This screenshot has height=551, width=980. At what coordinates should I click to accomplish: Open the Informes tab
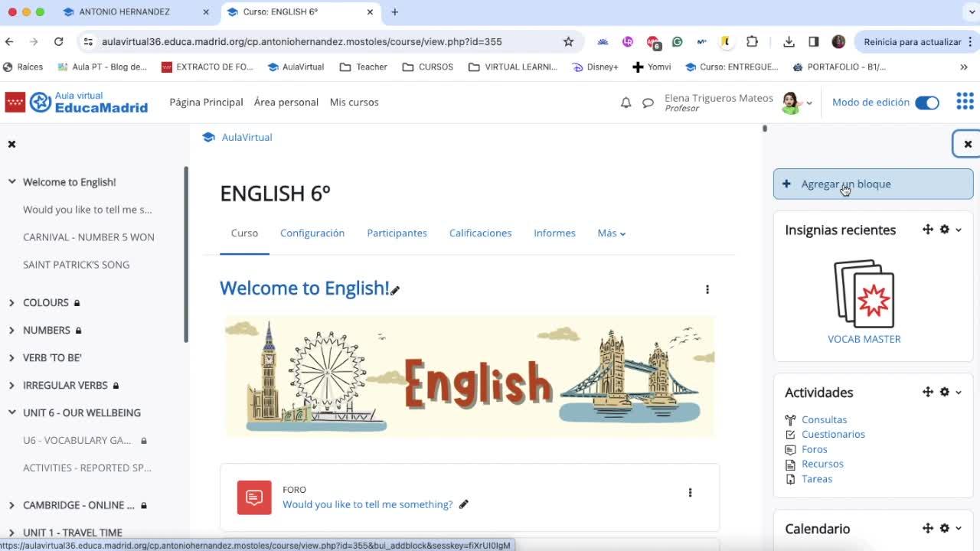point(554,233)
